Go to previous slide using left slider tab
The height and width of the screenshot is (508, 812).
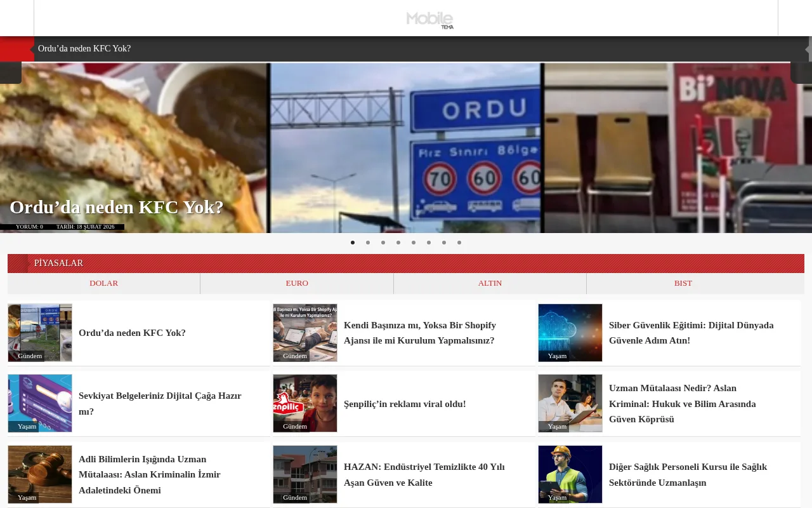pyautogui.click(x=10, y=73)
